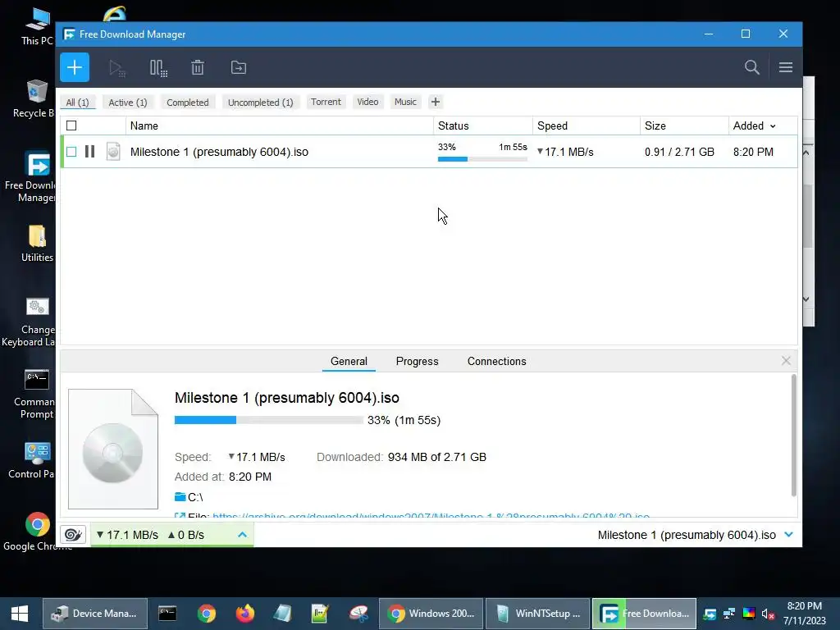Viewport: 840px width, 630px height.
Task: Toggle snail speed mode icon
Action: 73,535
